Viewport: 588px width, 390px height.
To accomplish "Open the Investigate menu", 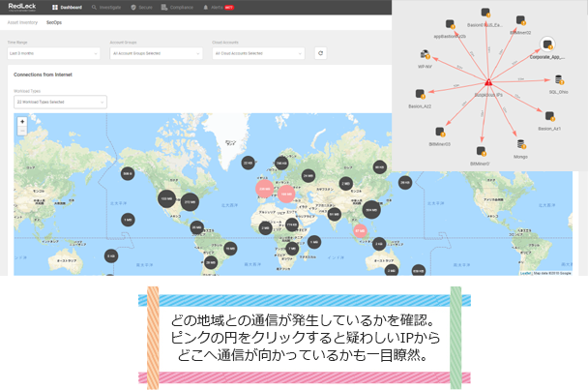I will 106,7.
